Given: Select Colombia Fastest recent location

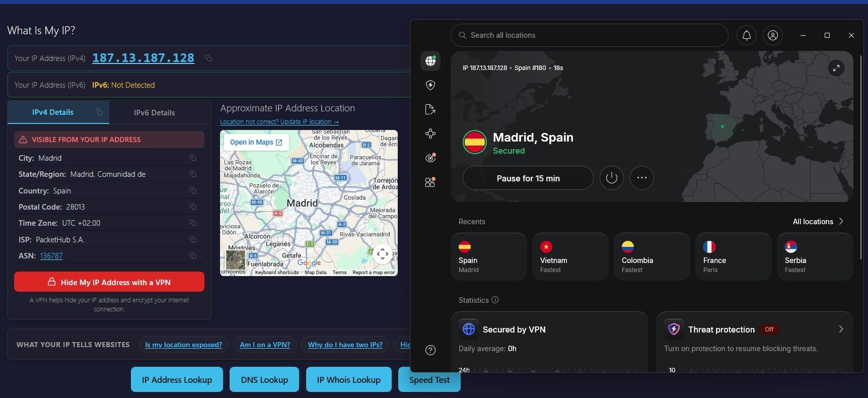Looking at the screenshot, I should point(652,256).
